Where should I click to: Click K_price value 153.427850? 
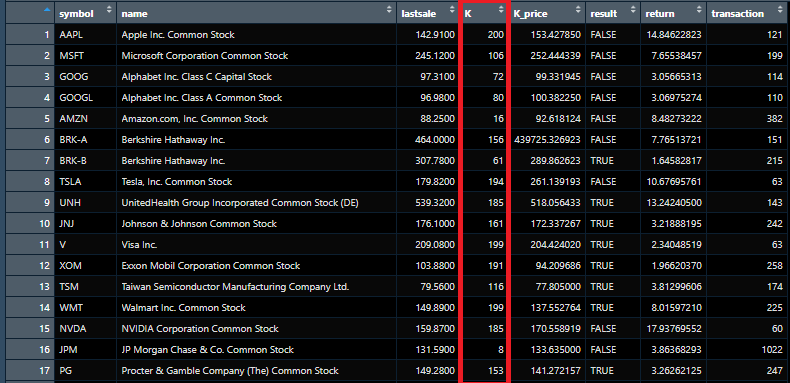point(556,35)
